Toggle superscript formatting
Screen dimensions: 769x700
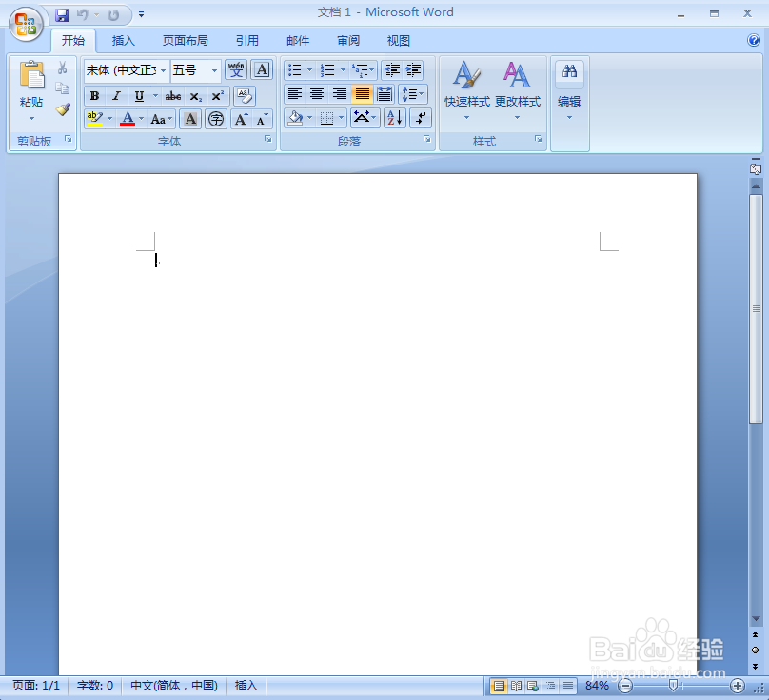pyautogui.click(x=217, y=96)
